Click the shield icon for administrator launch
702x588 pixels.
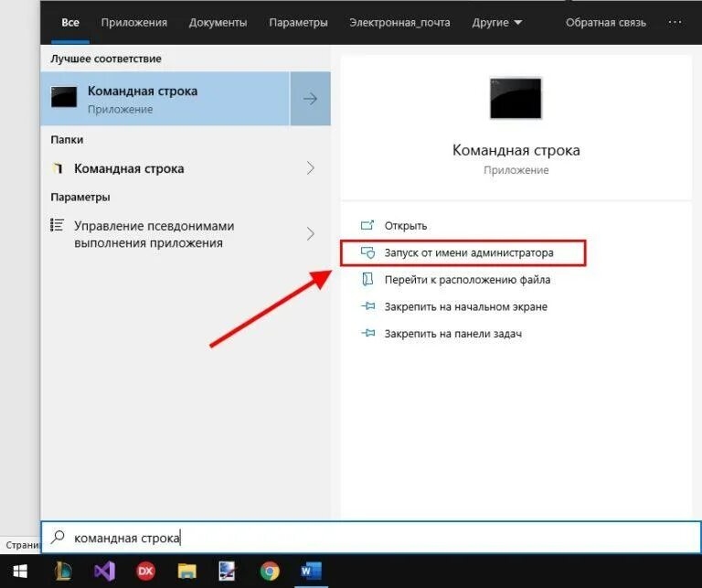click(367, 252)
